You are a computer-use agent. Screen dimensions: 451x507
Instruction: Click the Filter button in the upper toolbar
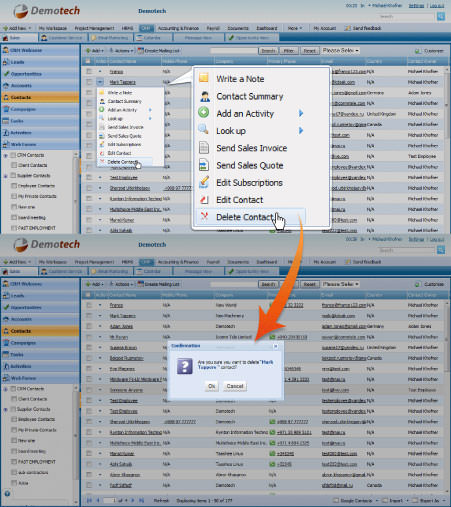click(288, 51)
